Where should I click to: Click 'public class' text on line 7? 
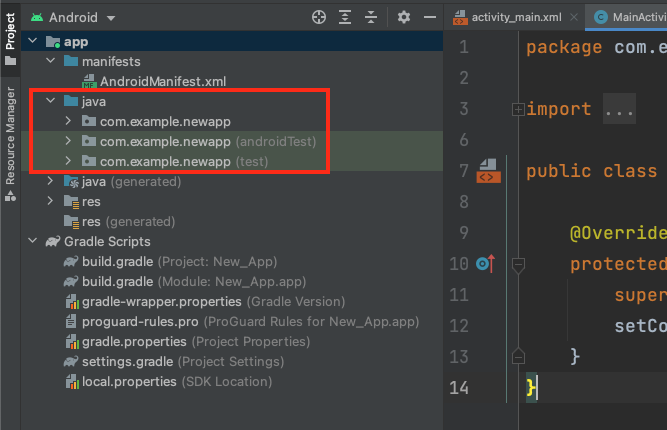coord(592,171)
